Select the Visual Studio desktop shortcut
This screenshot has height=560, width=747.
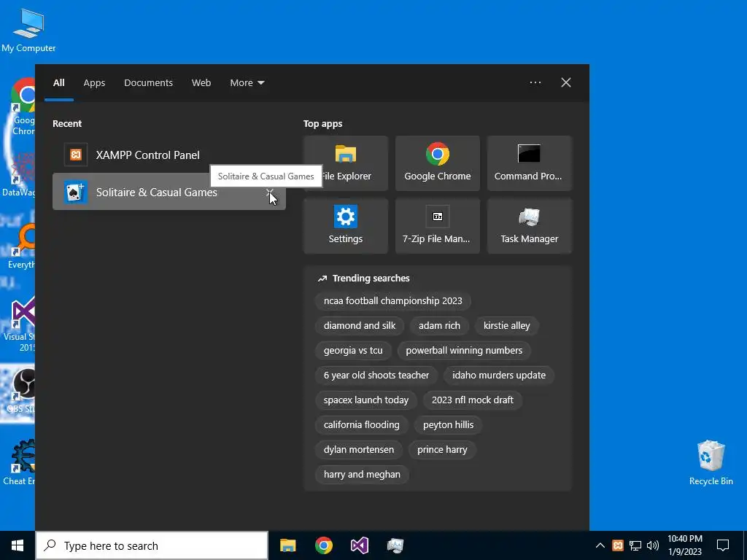21,324
